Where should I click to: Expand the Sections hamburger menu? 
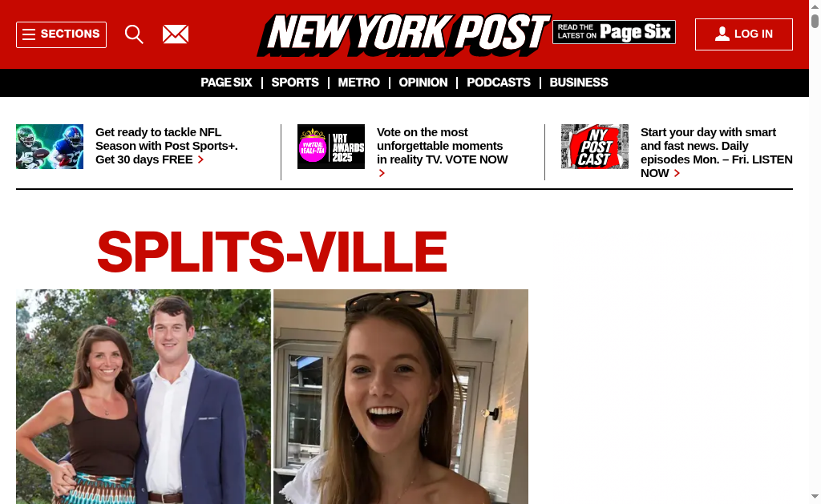tap(61, 34)
